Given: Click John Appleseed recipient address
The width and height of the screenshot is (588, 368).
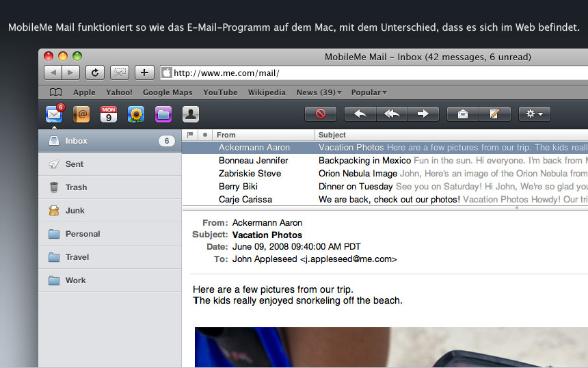Looking at the screenshot, I should click(x=315, y=259).
